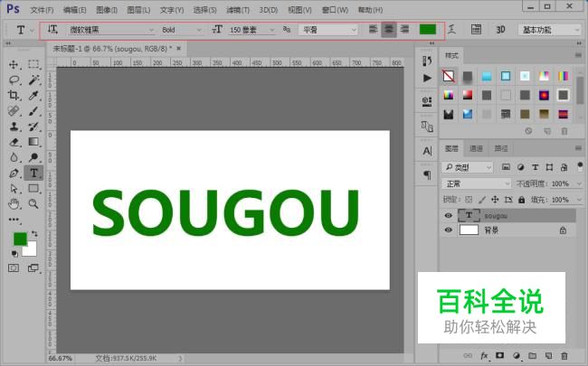This screenshot has height=366, width=588.
Task: Select the History Brush tool
Action: [x=33, y=127]
